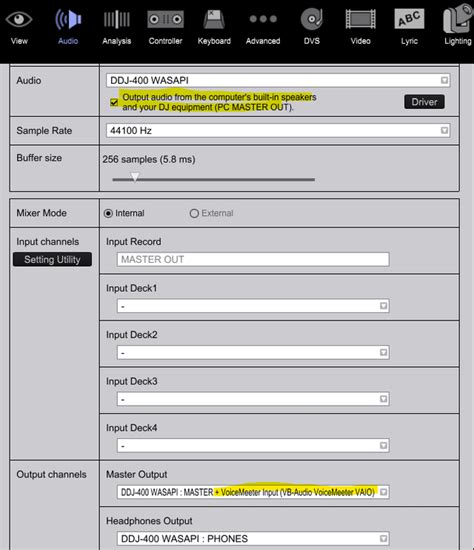Click the Sample Rate label
This screenshot has width=474, height=550.
(44, 130)
